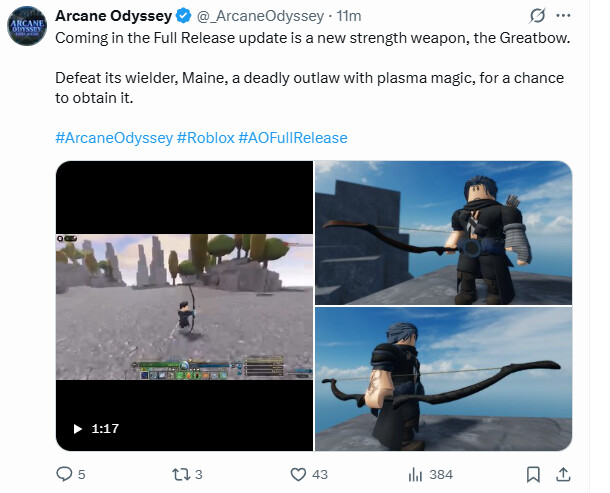Click the @_ArcaneOdyssey handle
Image resolution: width=610 pixels, height=493 pixels.
pos(260,16)
